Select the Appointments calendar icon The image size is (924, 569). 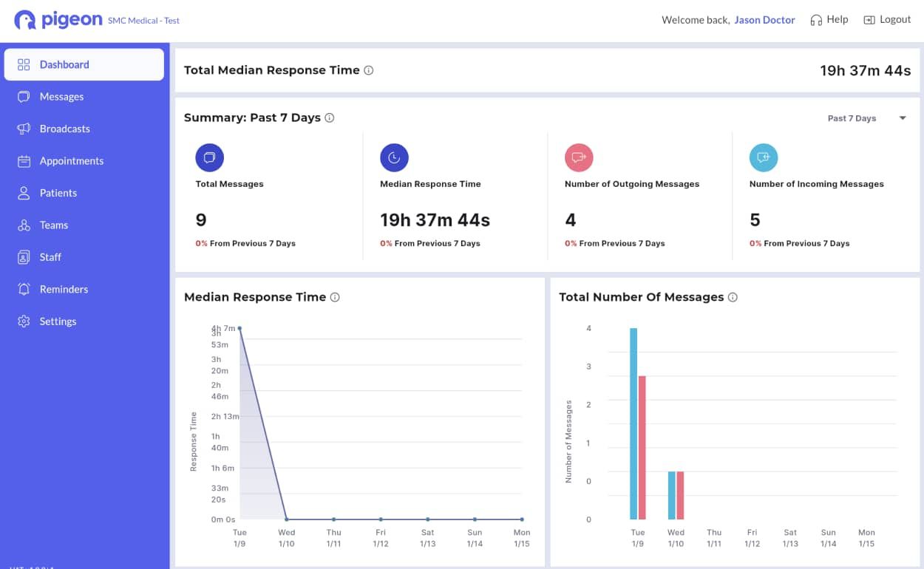tap(23, 160)
